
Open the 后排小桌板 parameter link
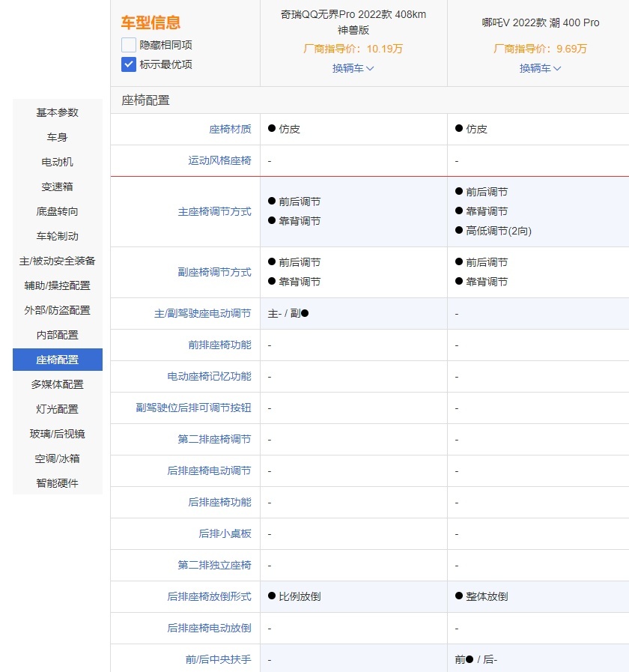point(225,533)
